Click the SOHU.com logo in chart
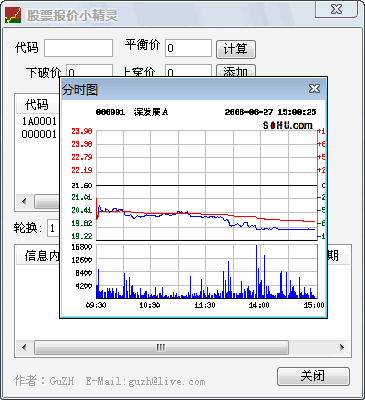 pos(288,125)
